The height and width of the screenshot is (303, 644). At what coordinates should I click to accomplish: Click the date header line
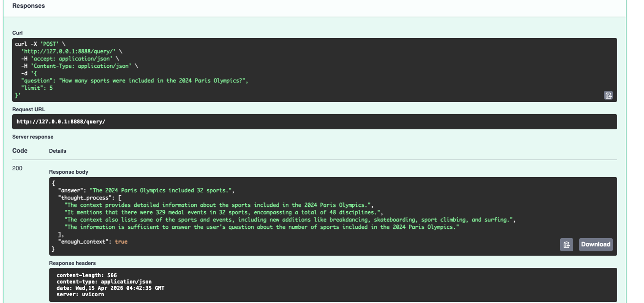tap(111, 288)
